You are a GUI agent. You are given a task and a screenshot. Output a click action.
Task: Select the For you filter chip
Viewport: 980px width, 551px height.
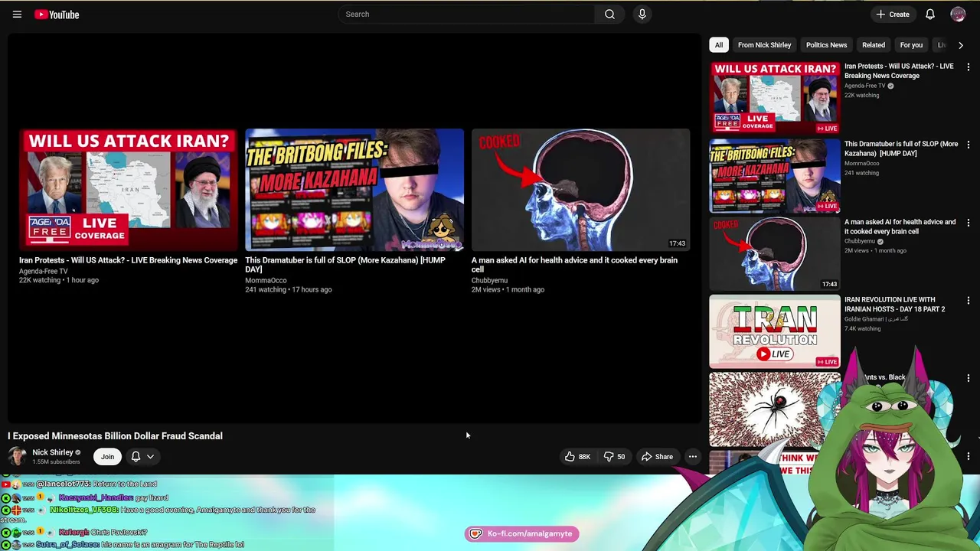pyautogui.click(x=911, y=45)
